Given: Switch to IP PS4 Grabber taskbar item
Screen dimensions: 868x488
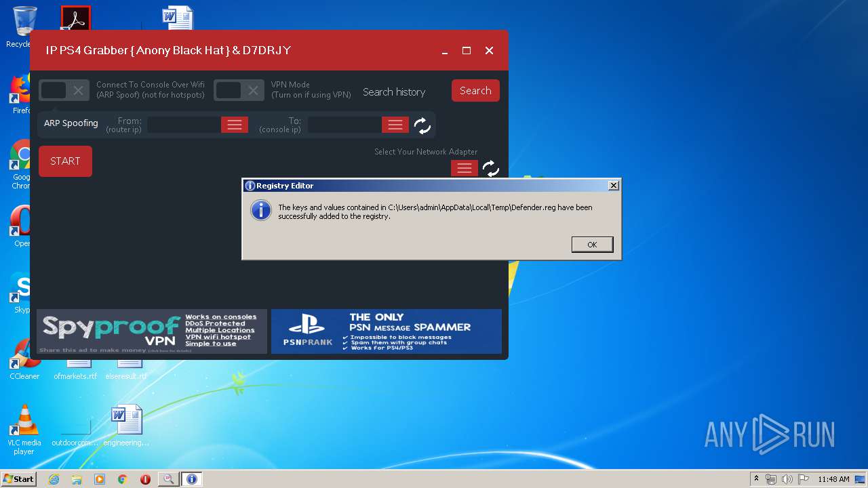Looking at the screenshot, I should pyautogui.click(x=168, y=479).
